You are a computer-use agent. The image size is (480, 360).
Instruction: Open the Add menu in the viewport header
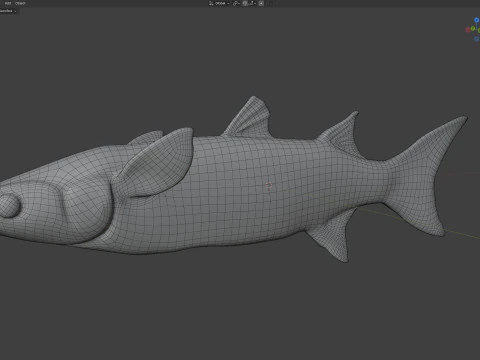[8, 3]
